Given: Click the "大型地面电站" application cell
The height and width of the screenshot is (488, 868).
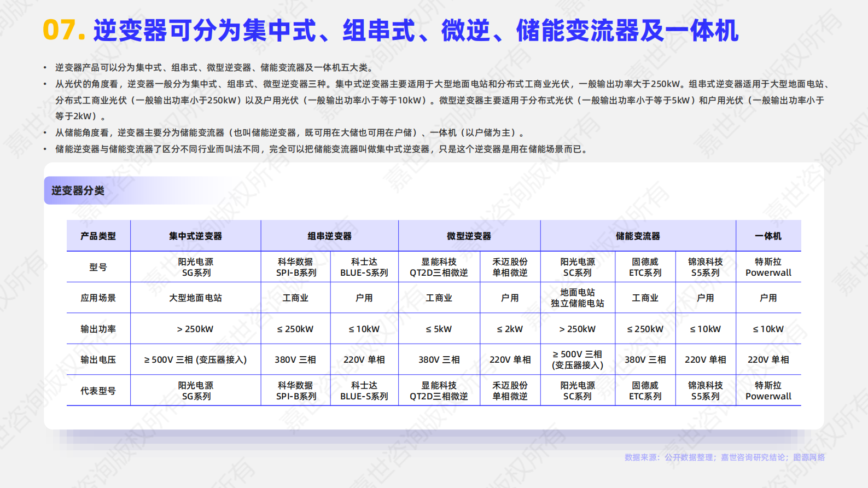Looking at the screenshot, I should click(x=195, y=298).
